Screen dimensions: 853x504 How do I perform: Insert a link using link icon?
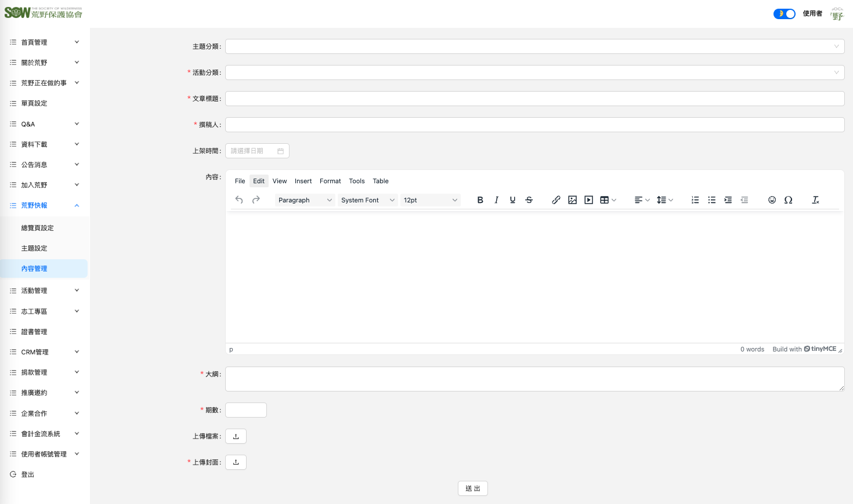(x=556, y=200)
